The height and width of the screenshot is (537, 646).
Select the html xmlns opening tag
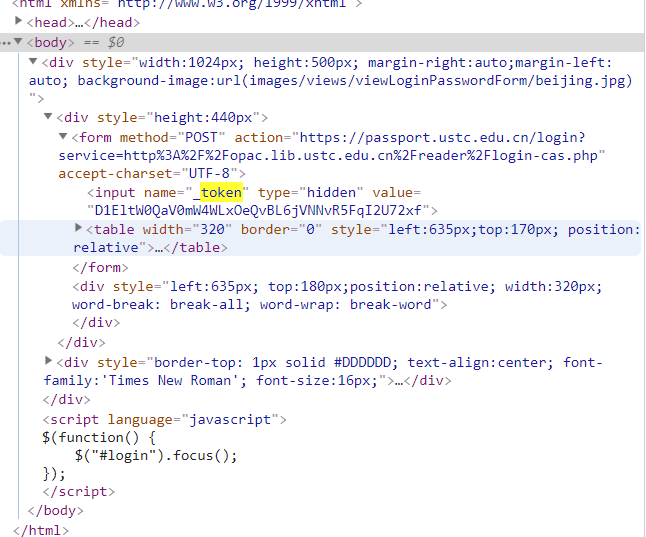coord(187,4)
